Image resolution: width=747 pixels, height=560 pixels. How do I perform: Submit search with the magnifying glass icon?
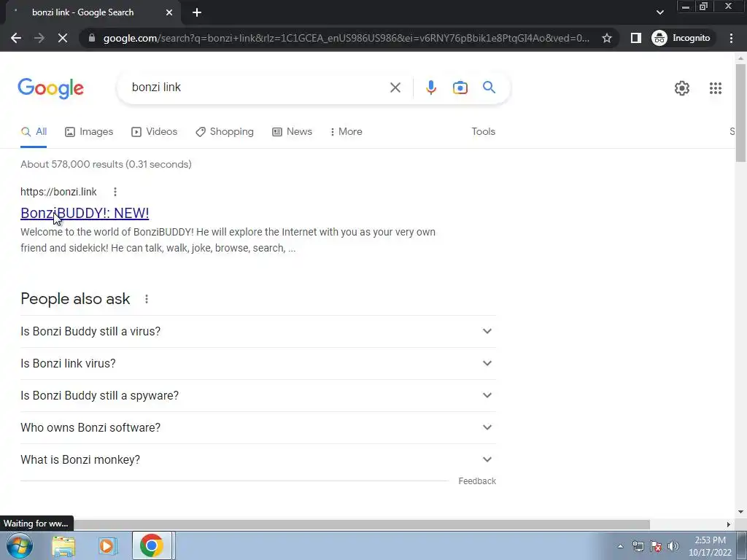tap(489, 87)
